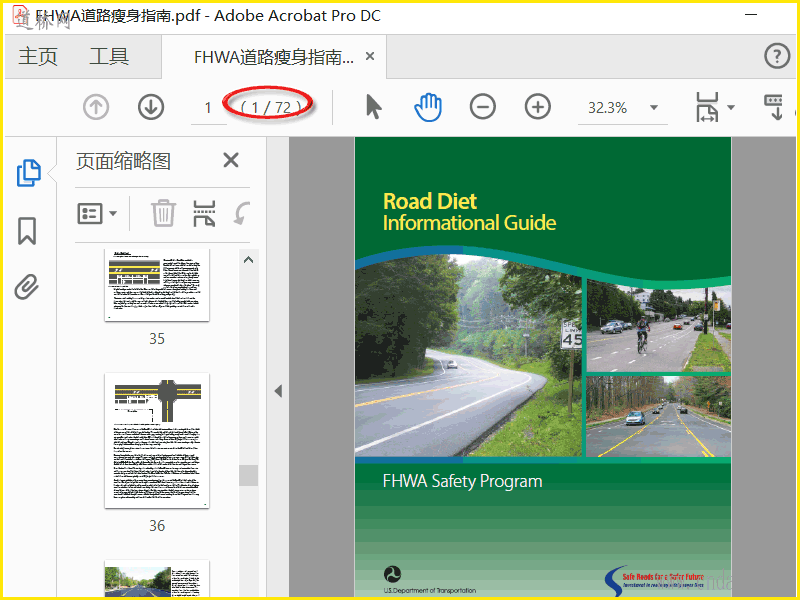
Task: Open the bookmarks sidebar icon
Action: [x=27, y=231]
